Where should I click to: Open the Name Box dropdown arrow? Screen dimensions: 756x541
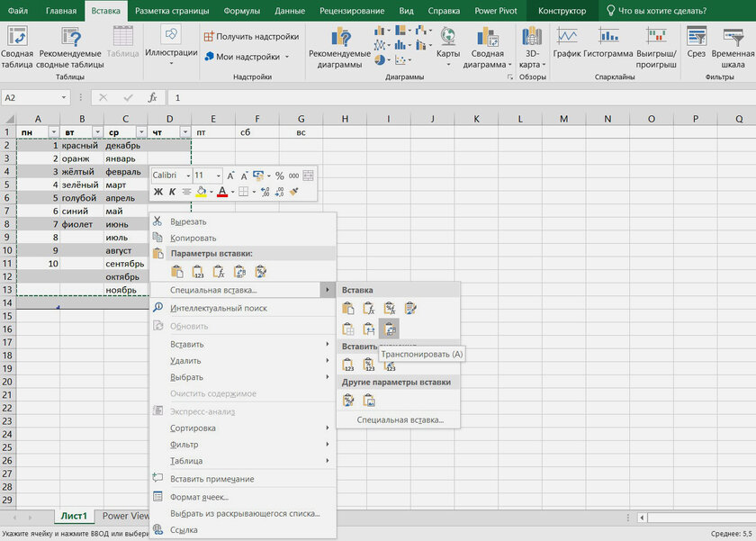point(64,97)
